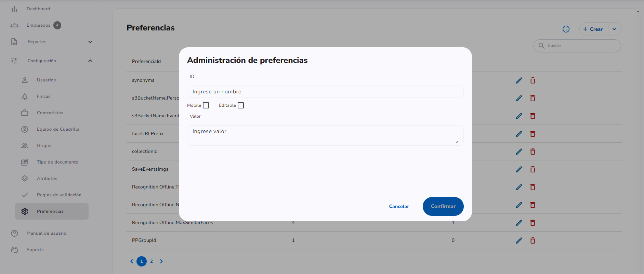Image resolution: width=644 pixels, height=274 pixels.
Task: Click the Buscar search field
Action: [577, 45]
